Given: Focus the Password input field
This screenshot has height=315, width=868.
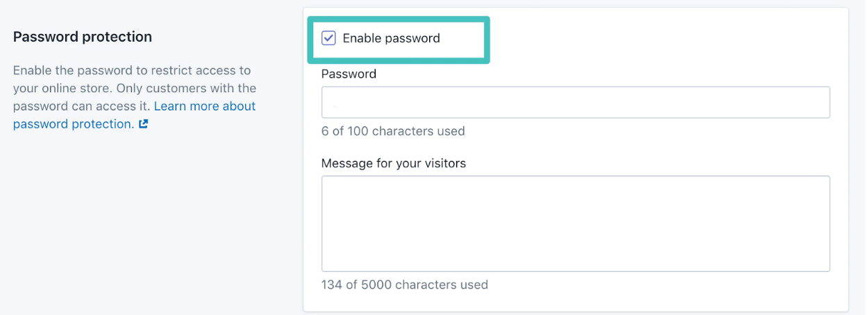Looking at the screenshot, I should [576, 102].
